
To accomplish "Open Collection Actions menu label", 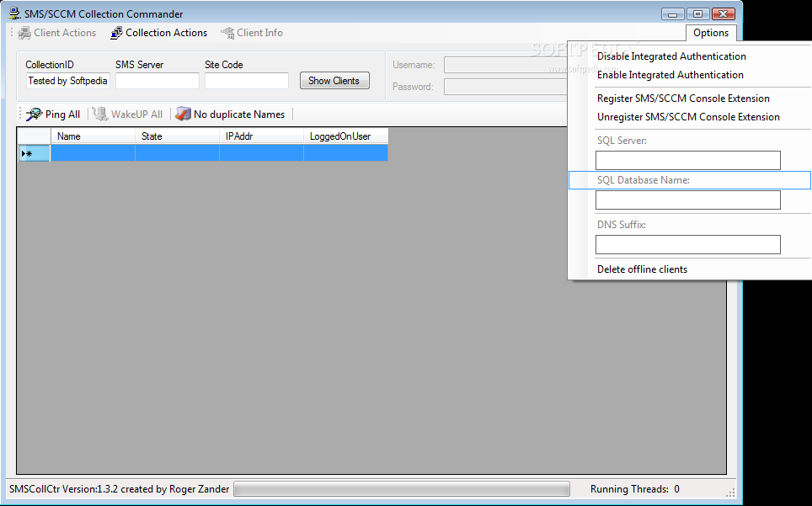I will (166, 33).
